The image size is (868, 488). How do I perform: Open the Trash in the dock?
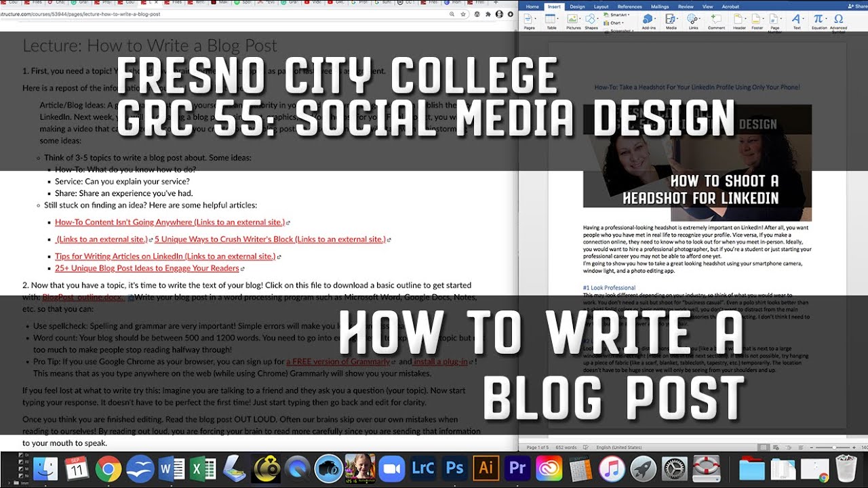point(846,469)
